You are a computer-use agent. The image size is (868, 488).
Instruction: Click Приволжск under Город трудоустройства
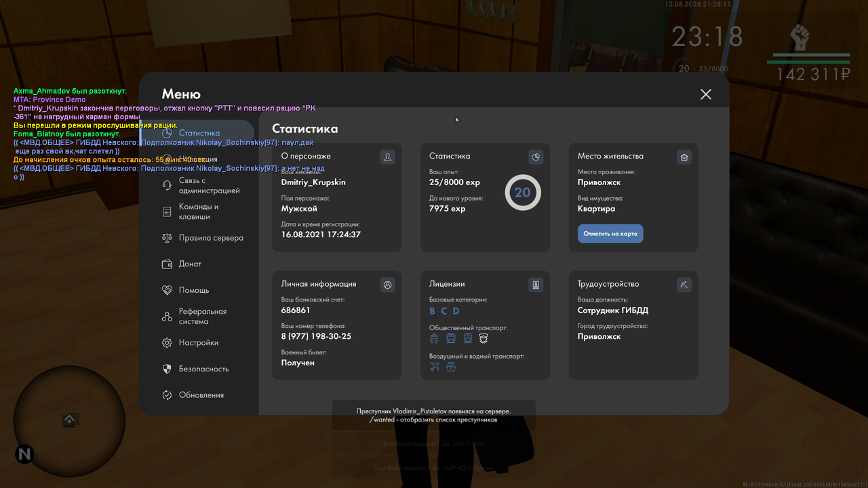pyautogui.click(x=599, y=336)
